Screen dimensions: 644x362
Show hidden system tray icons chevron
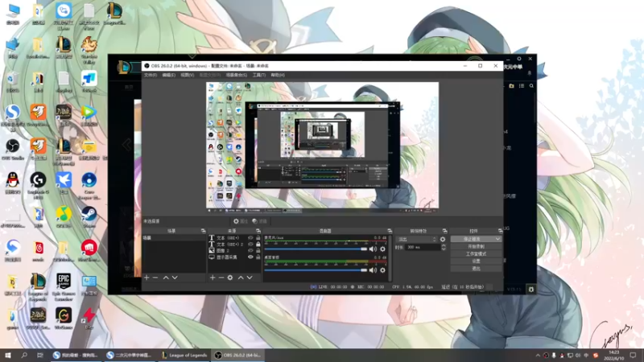click(x=538, y=356)
